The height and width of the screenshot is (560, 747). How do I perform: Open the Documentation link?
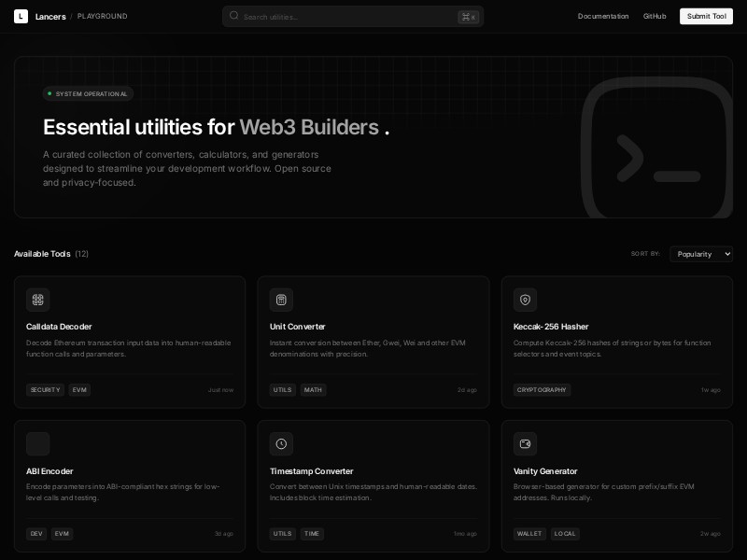point(602,16)
